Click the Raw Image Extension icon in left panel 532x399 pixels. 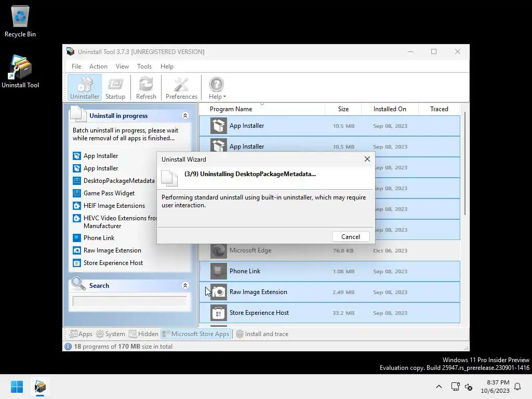point(77,250)
